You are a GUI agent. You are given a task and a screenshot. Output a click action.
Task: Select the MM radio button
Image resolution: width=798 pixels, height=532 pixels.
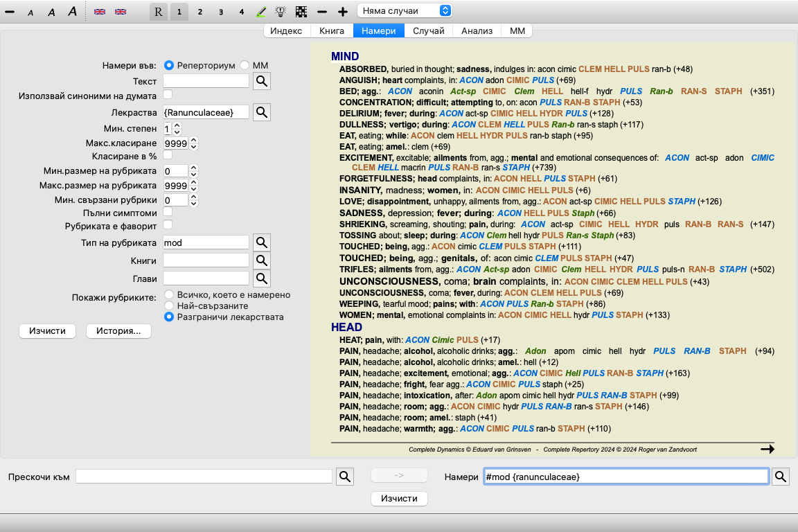pos(245,65)
